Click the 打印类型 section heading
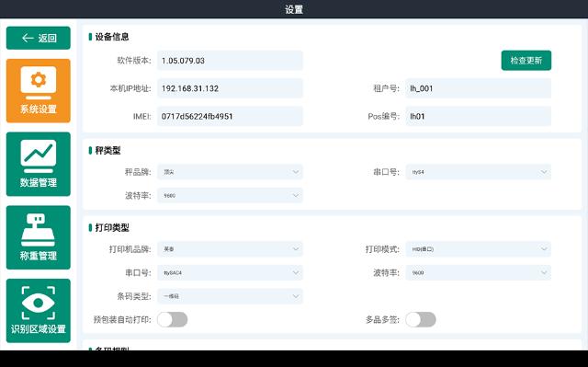The image size is (588, 367). [112, 227]
